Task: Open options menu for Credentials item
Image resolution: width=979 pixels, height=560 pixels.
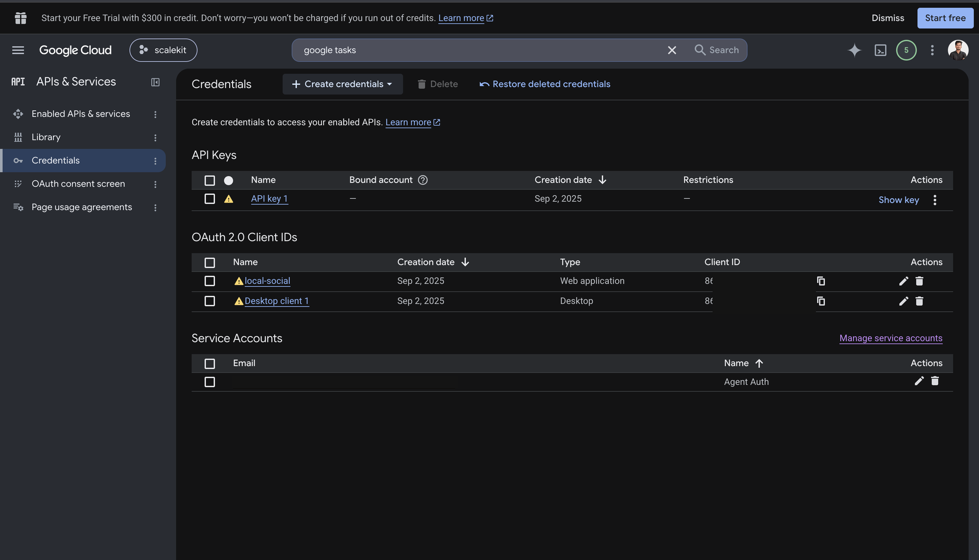Action: 155,161
